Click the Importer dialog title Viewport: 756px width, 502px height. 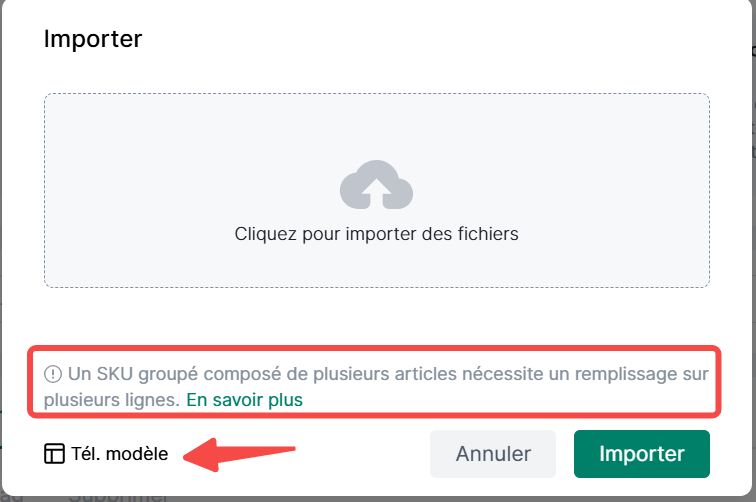pyautogui.click(x=93, y=40)
